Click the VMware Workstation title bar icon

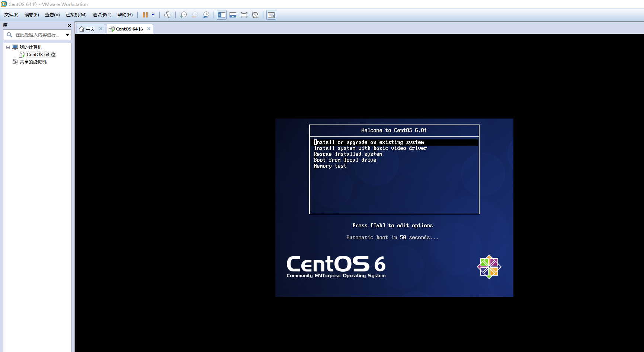[x=4, y=4]
